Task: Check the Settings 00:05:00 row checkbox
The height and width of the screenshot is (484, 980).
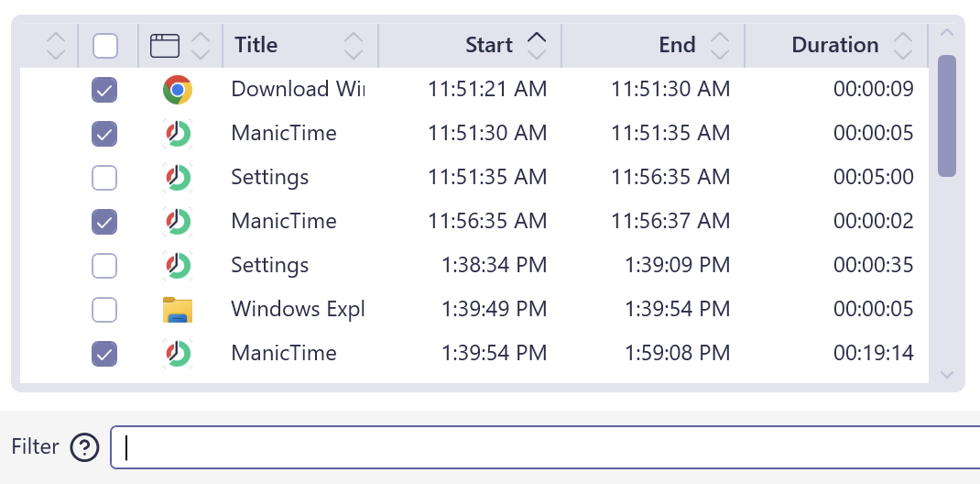Action: tap(105, 178)
